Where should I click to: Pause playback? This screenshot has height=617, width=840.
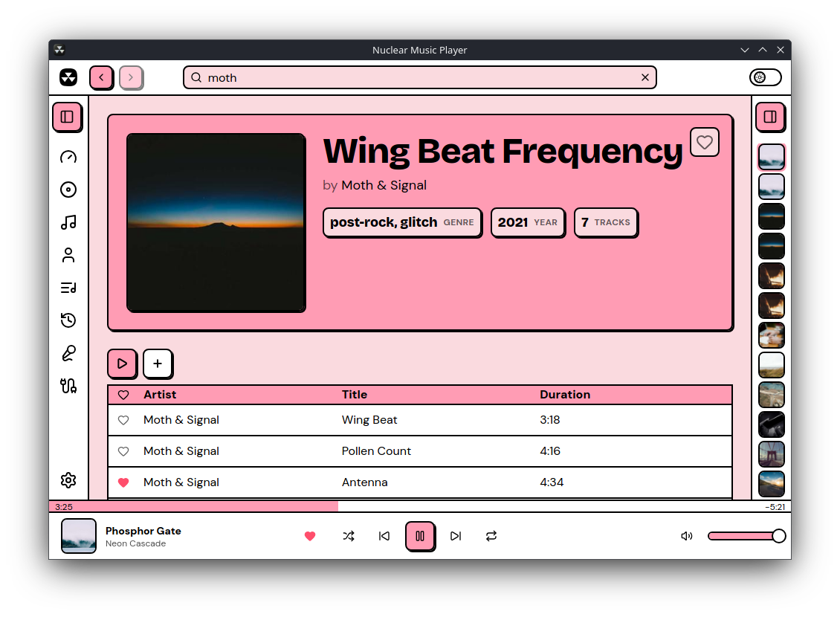(x=420, y=536)
